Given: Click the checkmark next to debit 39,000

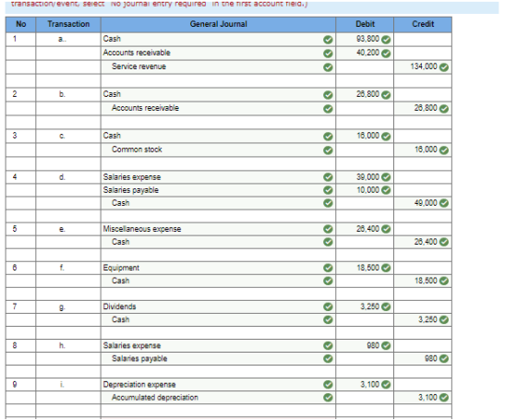Looking at the screenshot, I should (386, 177).
